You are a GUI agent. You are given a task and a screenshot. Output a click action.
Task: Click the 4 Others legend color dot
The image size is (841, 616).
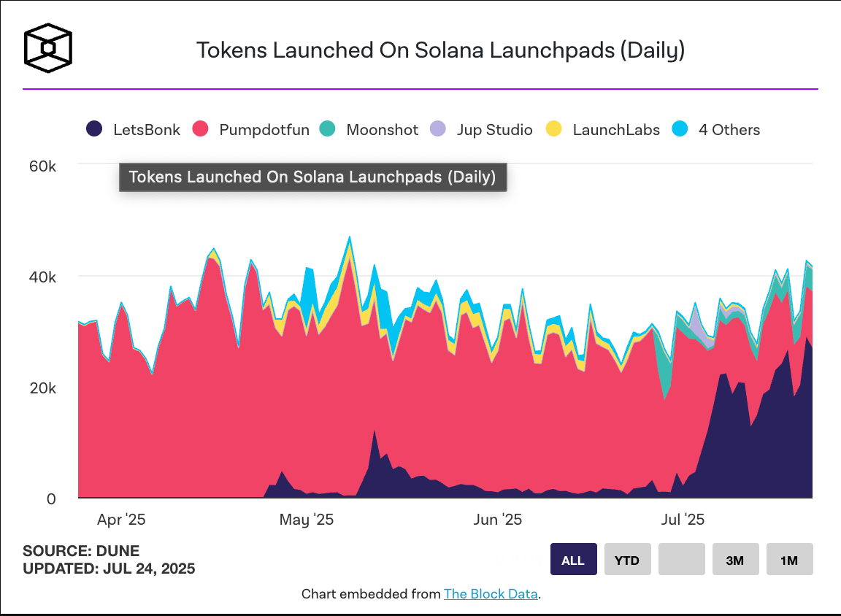tap(679, 129)
